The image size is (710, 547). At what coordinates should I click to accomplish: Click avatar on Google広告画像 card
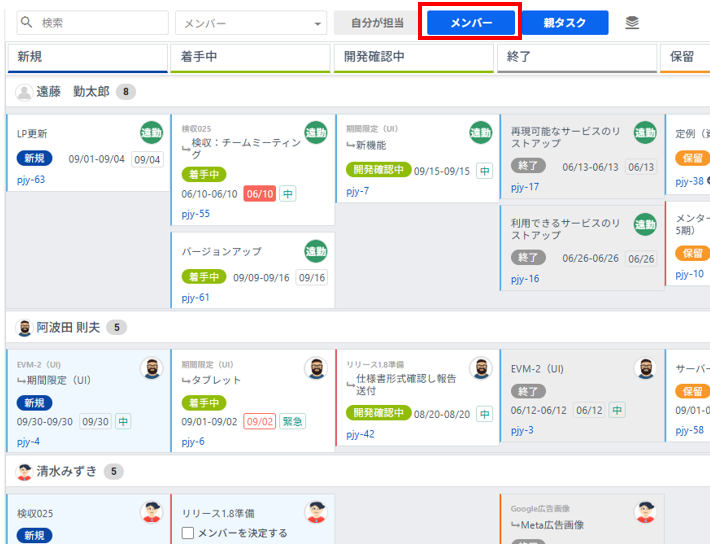[x=646, y=513]
